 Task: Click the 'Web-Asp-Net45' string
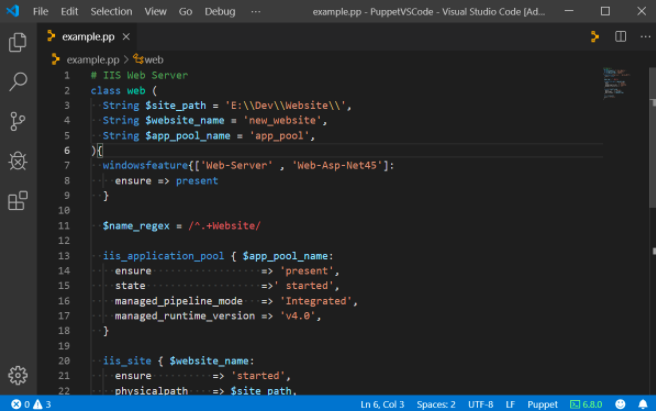coord(337,166)
